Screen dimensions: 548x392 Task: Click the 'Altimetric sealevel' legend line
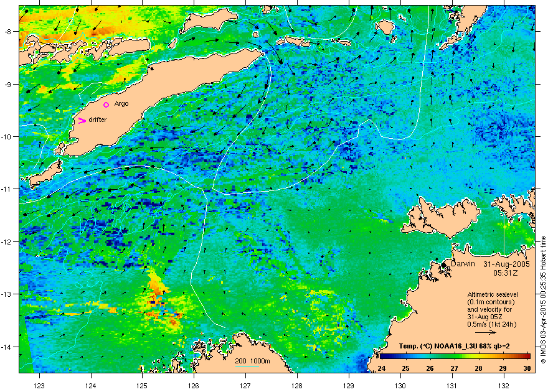[x=492, y=294]
